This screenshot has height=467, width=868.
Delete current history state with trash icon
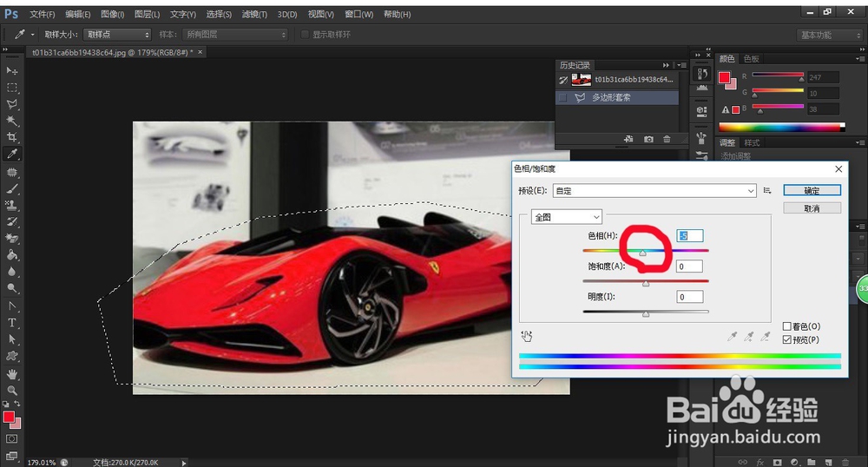667,140
